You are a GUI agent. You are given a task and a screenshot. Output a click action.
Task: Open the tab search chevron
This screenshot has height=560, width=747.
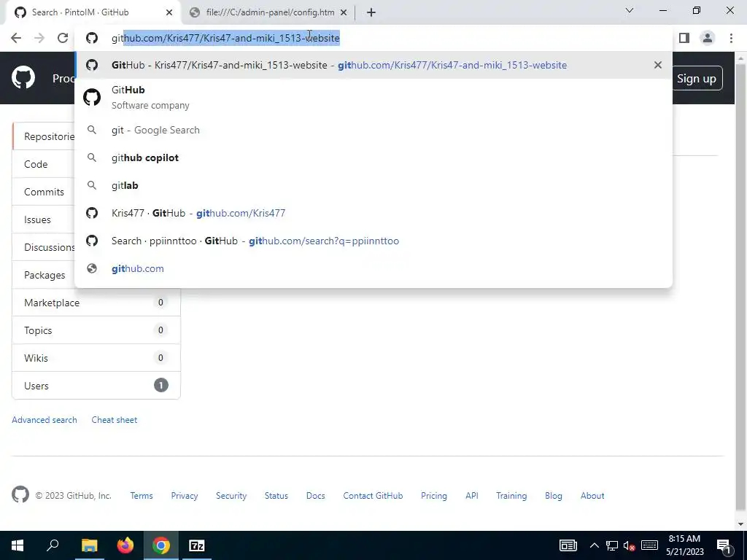click(x=630, y=10)
